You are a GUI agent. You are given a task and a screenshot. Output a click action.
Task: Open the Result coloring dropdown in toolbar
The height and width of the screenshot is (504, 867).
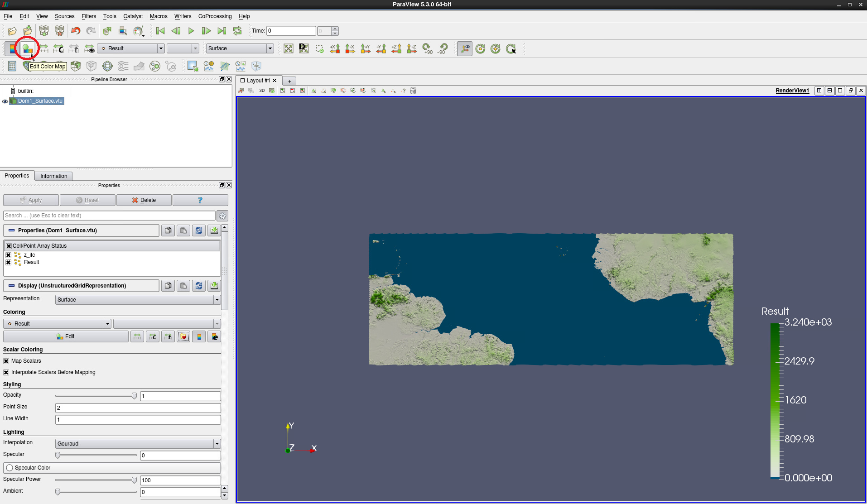(x=130, y=48)
